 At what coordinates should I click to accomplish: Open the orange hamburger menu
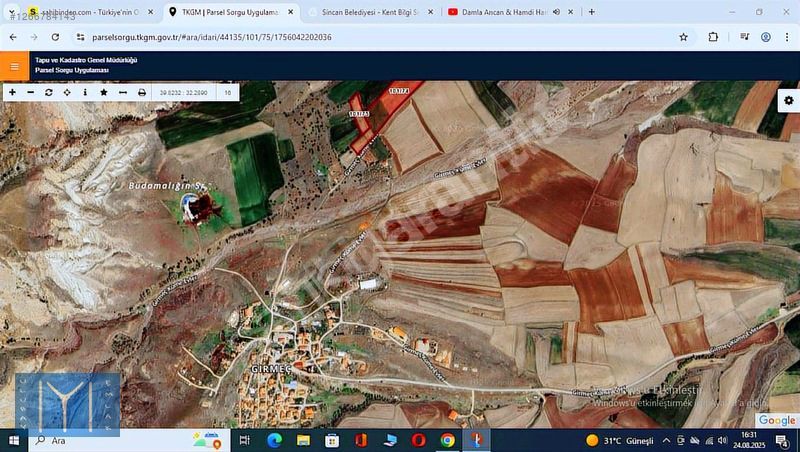click(14, 67)
